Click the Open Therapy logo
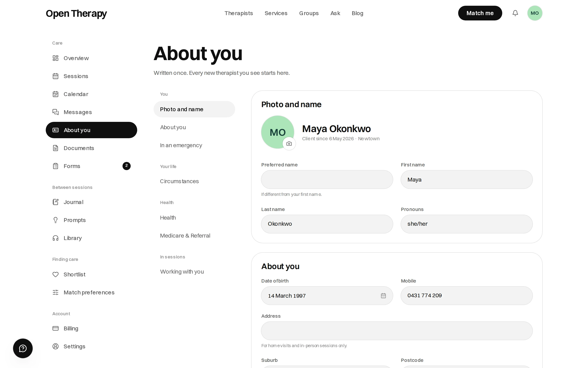Screen dimensions: 588x368 click(76, 13)
